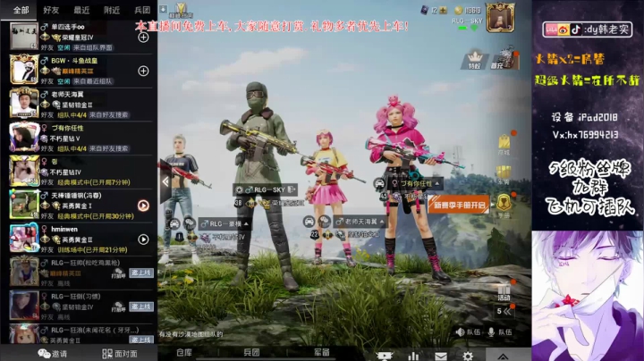This screenshot has width=644, height=361.
Task: Open BGW·斗鱼战皇 avatar thumbnail
Action: pos(24,70)
